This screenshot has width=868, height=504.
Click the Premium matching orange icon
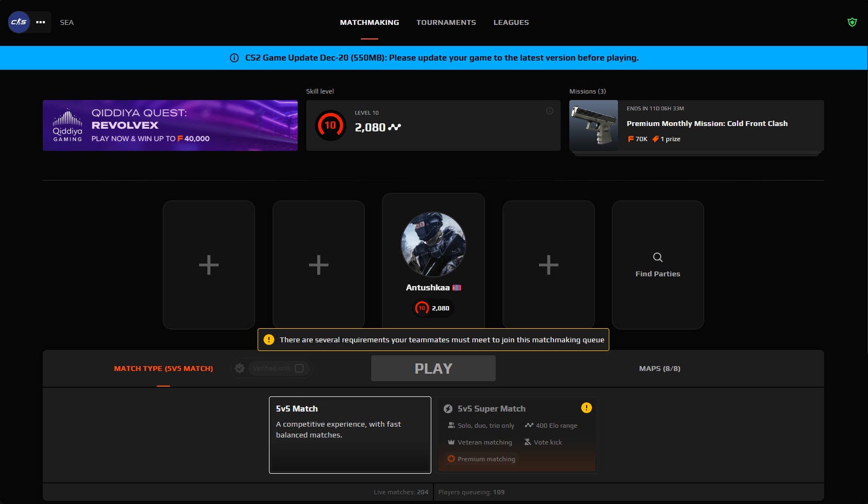(451, 459)
